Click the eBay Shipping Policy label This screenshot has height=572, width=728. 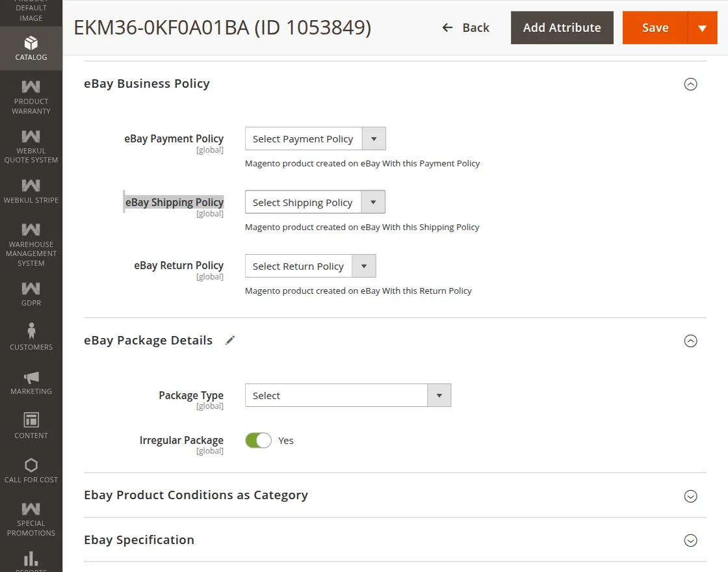[174, 202]
